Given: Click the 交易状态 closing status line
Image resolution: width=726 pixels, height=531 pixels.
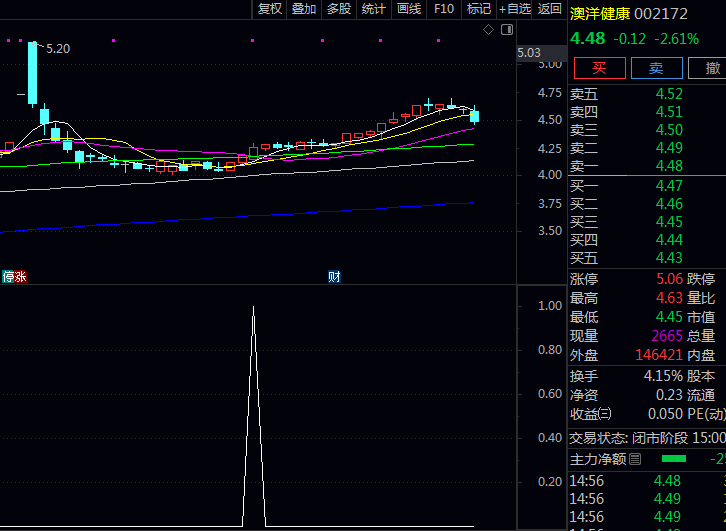Looking at the screenshot, I should (647, 438).
